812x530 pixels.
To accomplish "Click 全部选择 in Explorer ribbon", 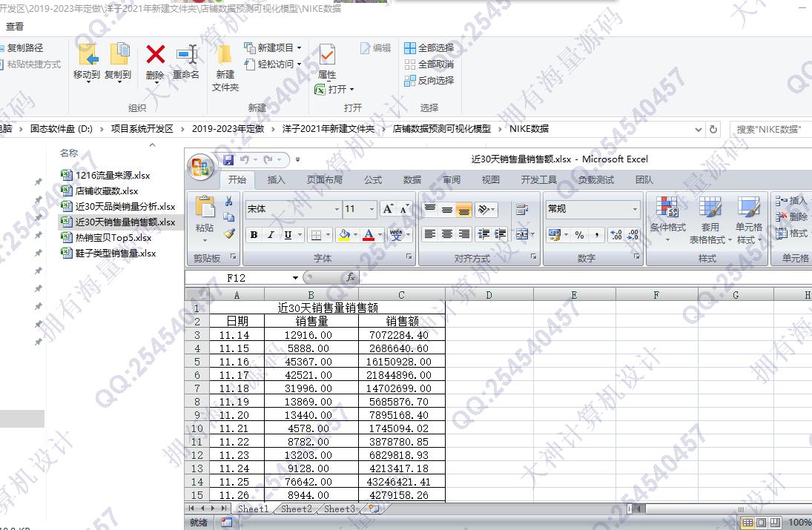I will click(429, 47).
